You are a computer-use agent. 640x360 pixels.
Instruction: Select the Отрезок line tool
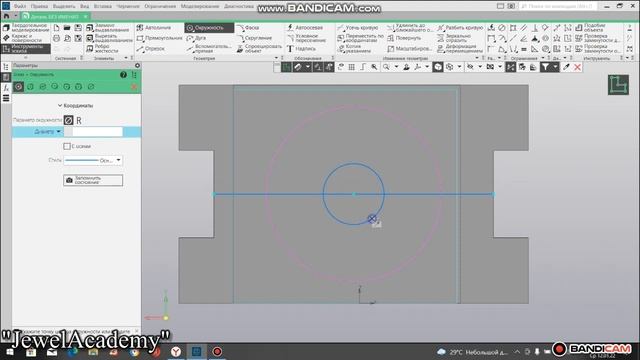151,49
